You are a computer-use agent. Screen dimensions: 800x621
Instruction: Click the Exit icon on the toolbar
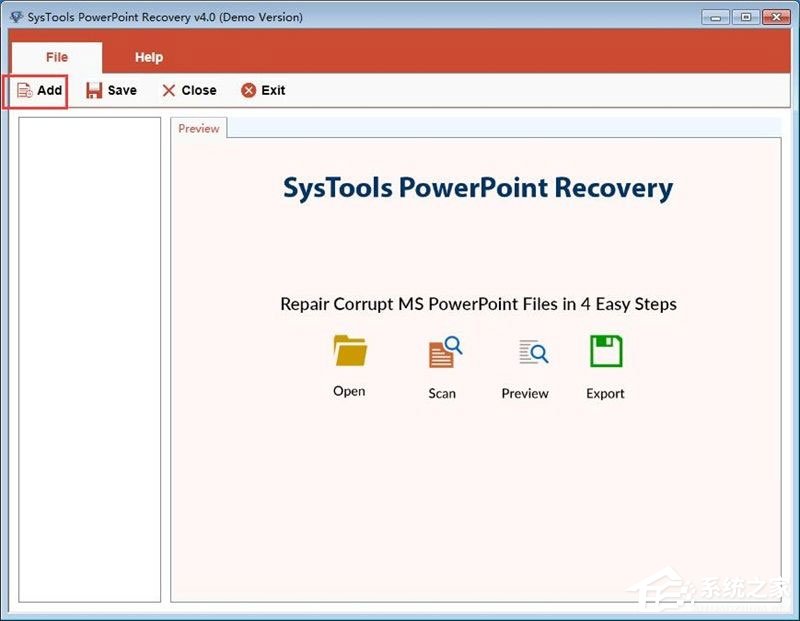pyautogui.click(x=249, y=90)
